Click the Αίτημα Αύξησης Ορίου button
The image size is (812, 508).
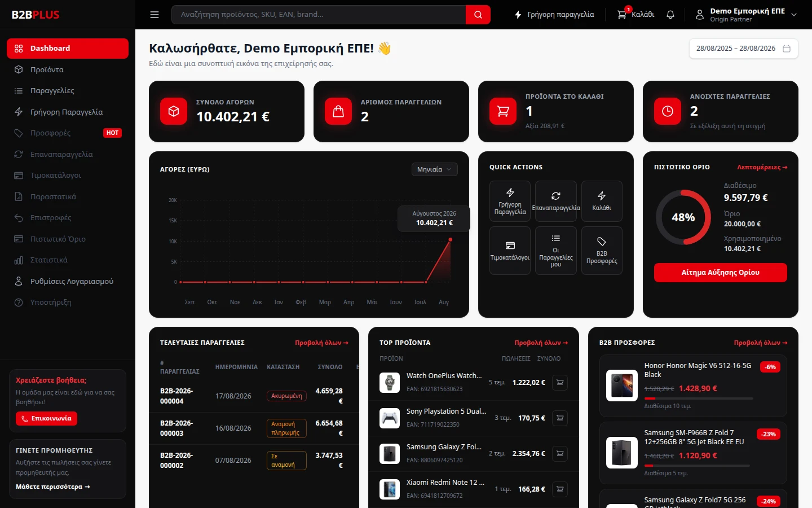(x=721, y=273)
